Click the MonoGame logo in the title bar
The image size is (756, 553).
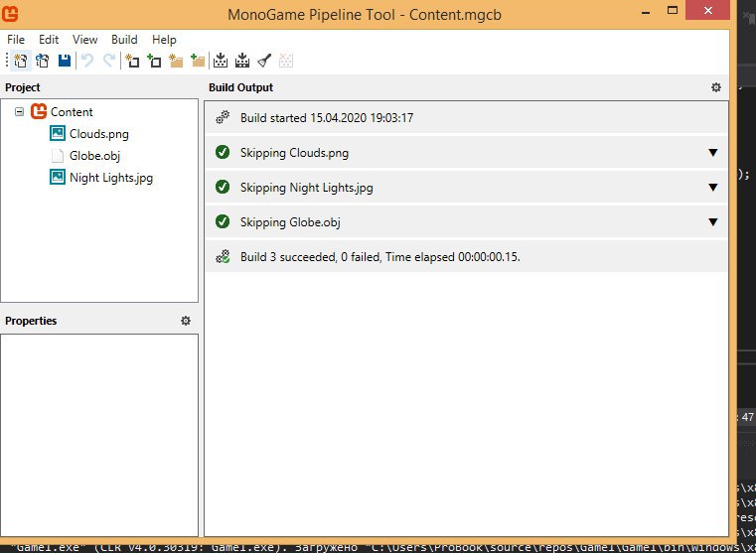click(10, 13)
